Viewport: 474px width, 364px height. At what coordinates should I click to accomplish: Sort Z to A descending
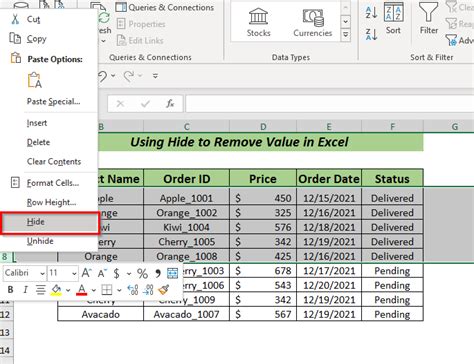pos(371,34)
